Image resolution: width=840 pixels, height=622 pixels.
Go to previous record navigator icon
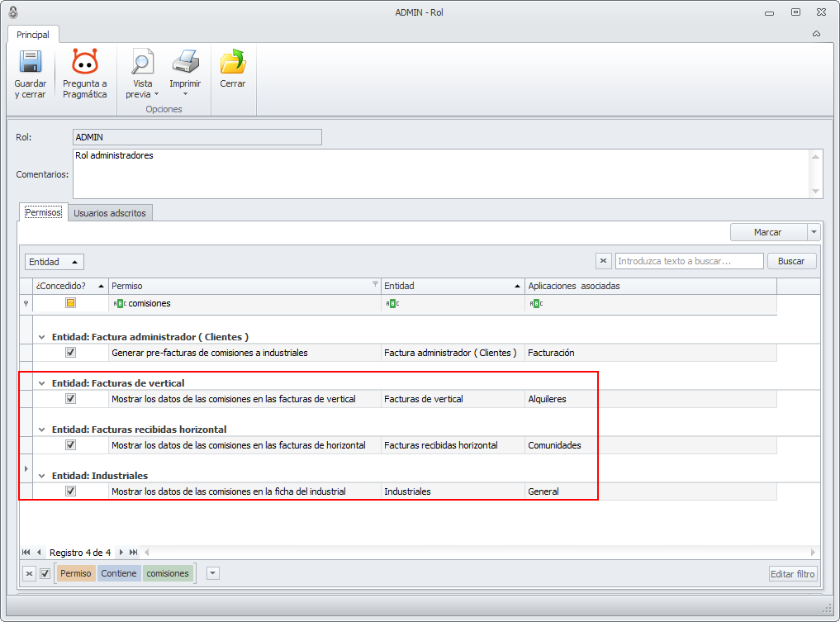39,553
